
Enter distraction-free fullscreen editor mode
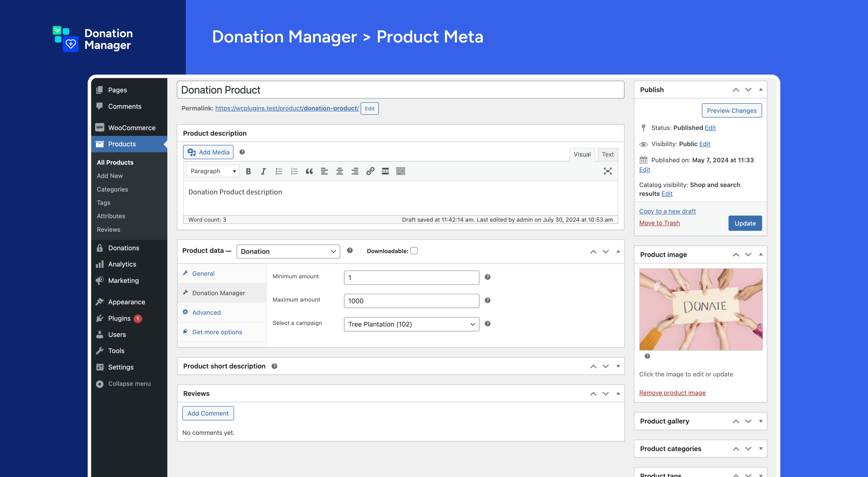click(x=608, y=171)
